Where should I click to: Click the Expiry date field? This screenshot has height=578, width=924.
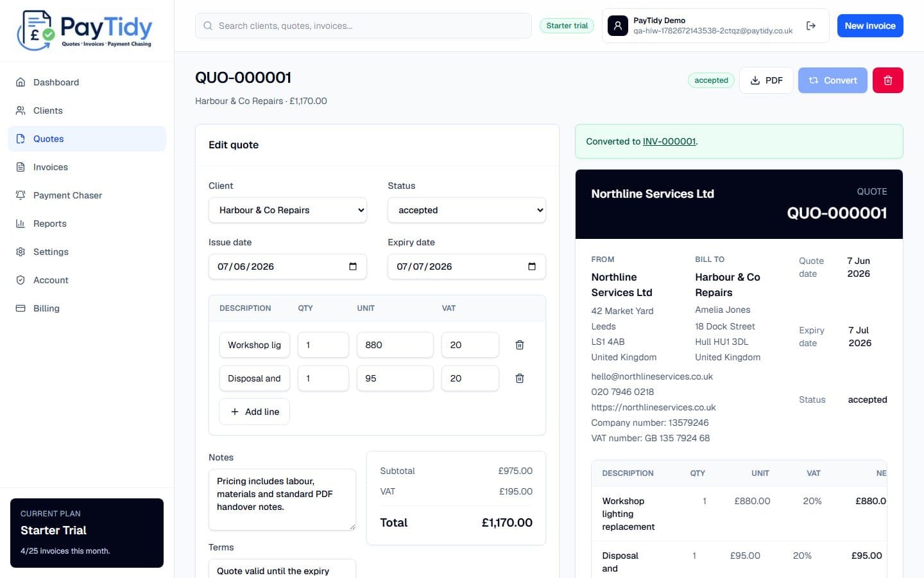(466, 267)
